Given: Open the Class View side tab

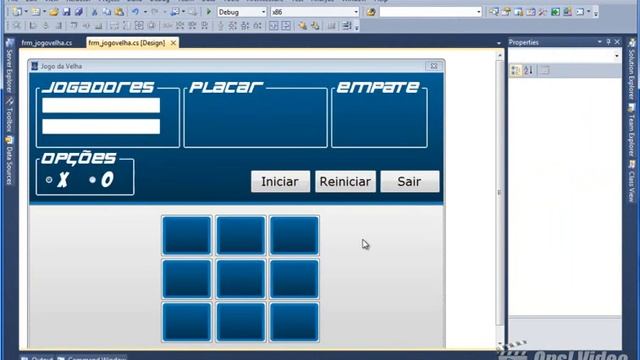Looking at the screenshot, I should tap(631, 181).
